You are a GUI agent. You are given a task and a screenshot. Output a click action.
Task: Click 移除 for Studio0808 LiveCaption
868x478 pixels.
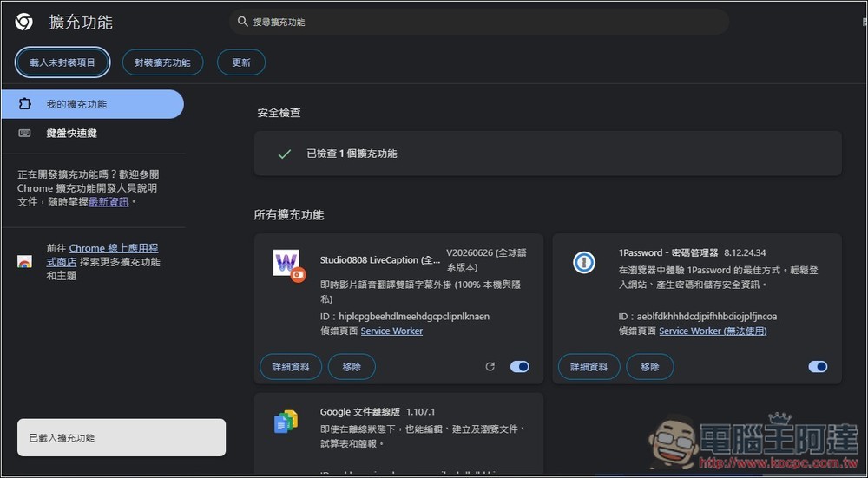pyautogui.click(x=352, y=367)
